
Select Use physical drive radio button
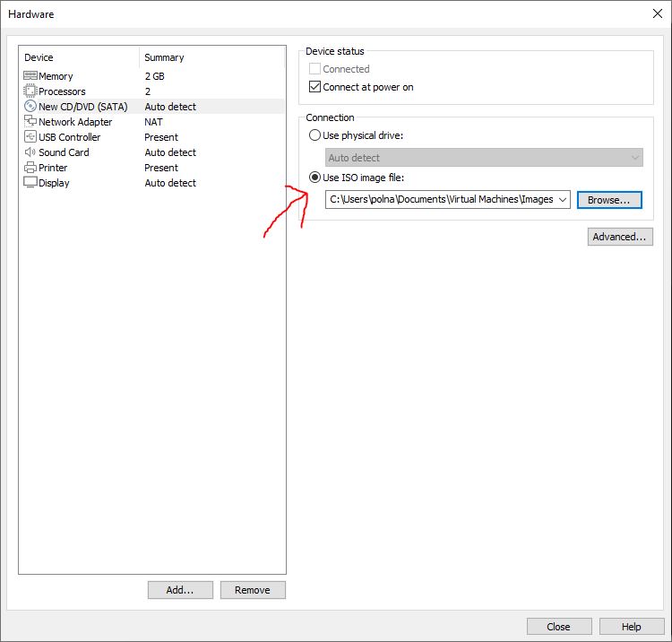coord(314,135)
